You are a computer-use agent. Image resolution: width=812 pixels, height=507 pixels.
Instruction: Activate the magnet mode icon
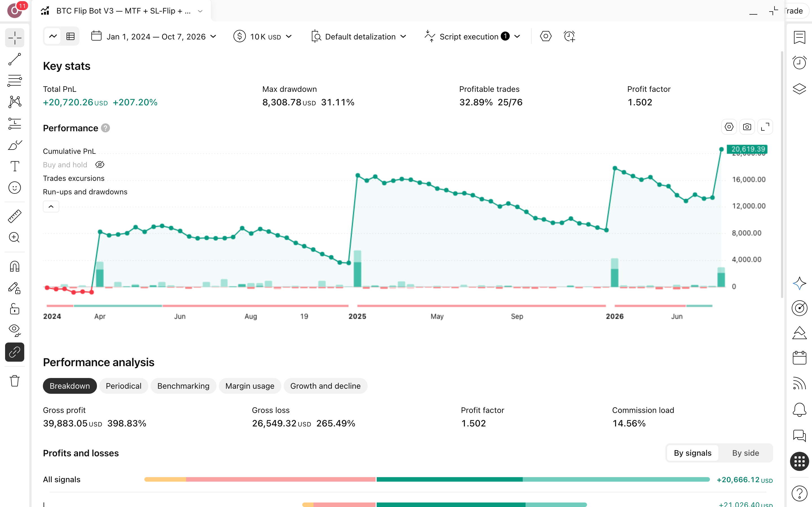[x=14, y=266]
